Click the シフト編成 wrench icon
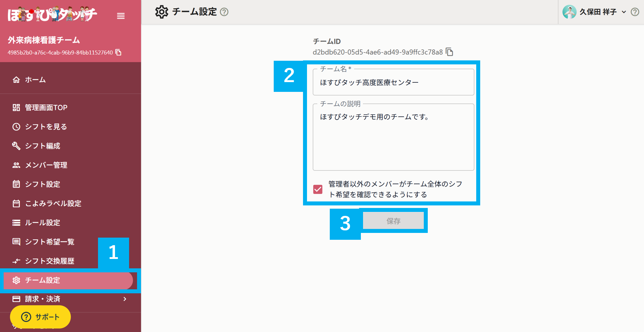Image resolution: width=644 pixels, height=332 pixels. pos(16,146)
